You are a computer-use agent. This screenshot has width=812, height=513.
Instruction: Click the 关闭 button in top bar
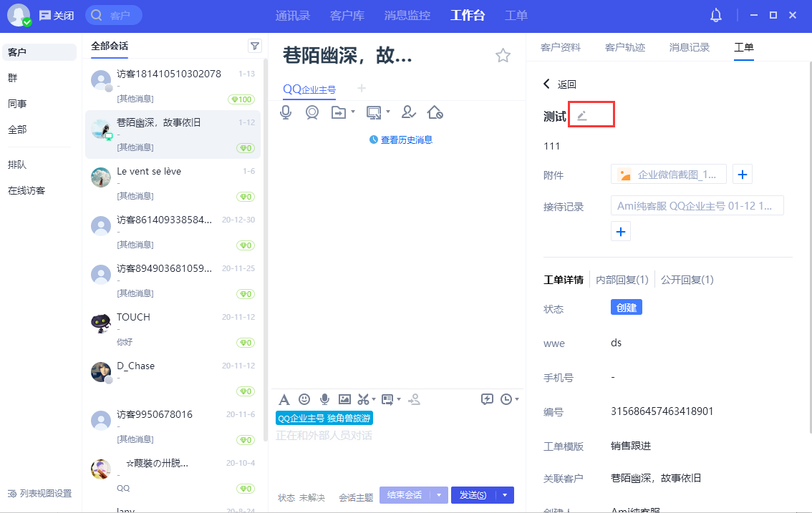(57, 16)
